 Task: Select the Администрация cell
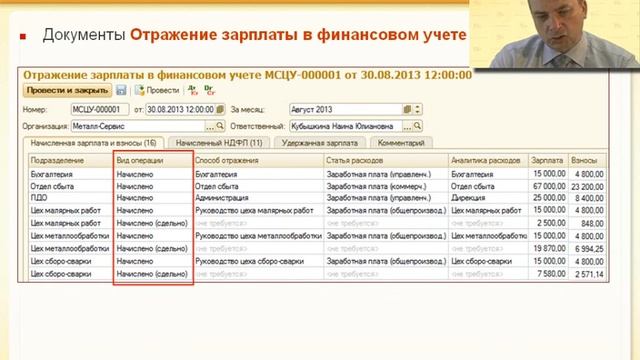(258, 198)
